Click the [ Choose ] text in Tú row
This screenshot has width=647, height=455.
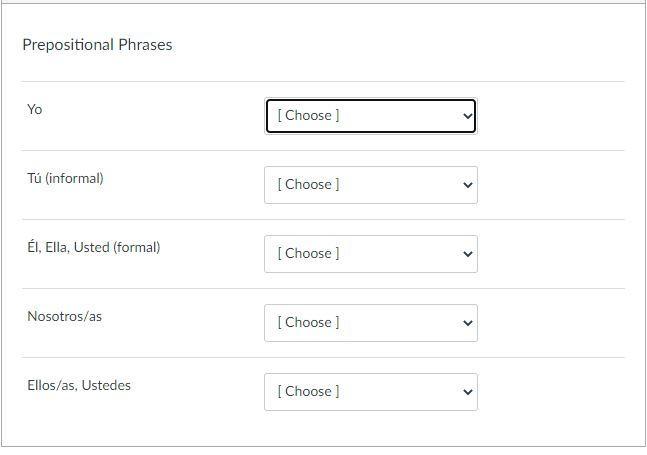[308, 184]
